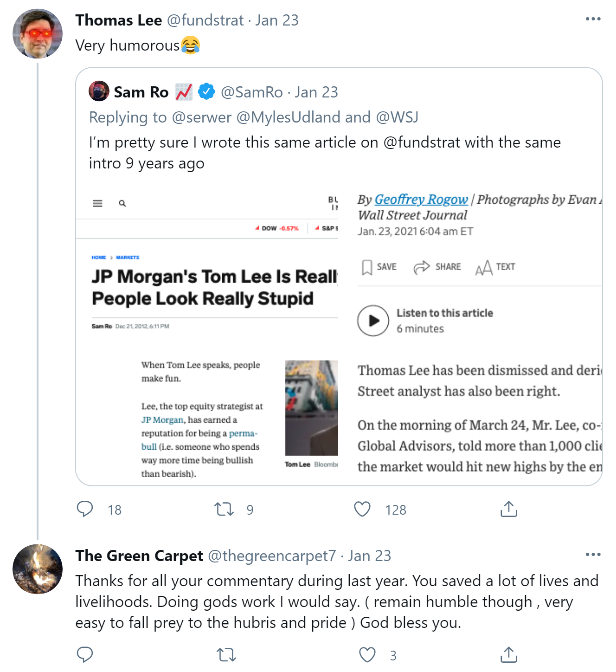Viewport: 616px width, 672px height.
Task: Click Sam Ro's small avatar
Action: tap(99, 91)
